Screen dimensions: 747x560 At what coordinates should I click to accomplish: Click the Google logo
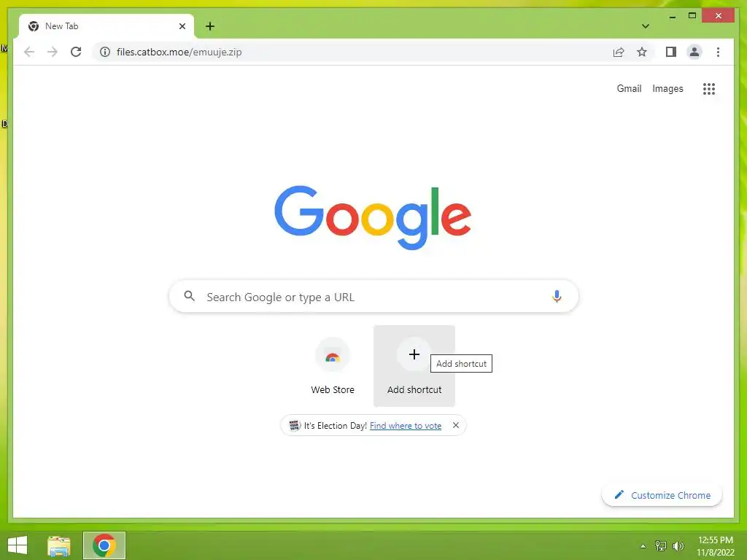tap(373, 217)
